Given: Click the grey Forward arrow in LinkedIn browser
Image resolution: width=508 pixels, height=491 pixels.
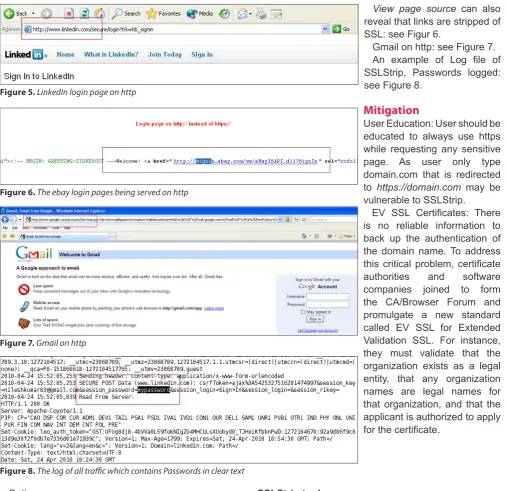Looking at the screenshot, I should click(46, 14).
